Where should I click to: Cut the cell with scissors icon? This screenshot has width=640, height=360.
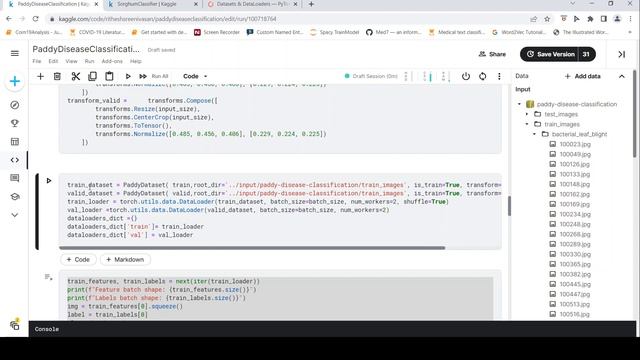(x=76, y=76)
